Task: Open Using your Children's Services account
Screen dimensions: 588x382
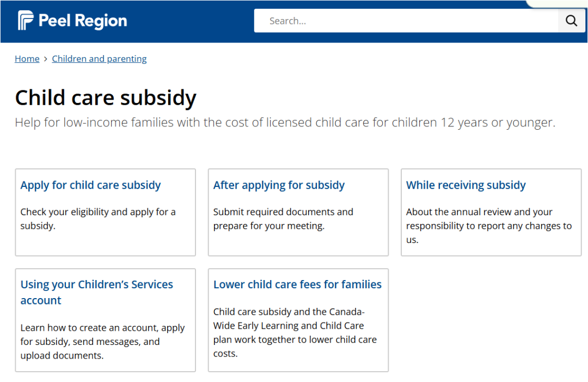Action: (x=96, y=292)
